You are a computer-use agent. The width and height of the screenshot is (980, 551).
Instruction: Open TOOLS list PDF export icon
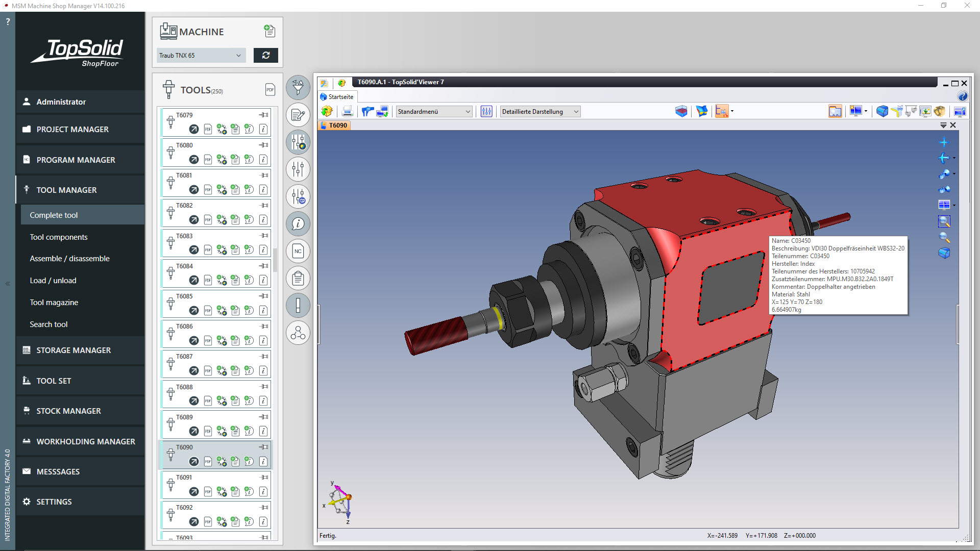pos(270,90)
